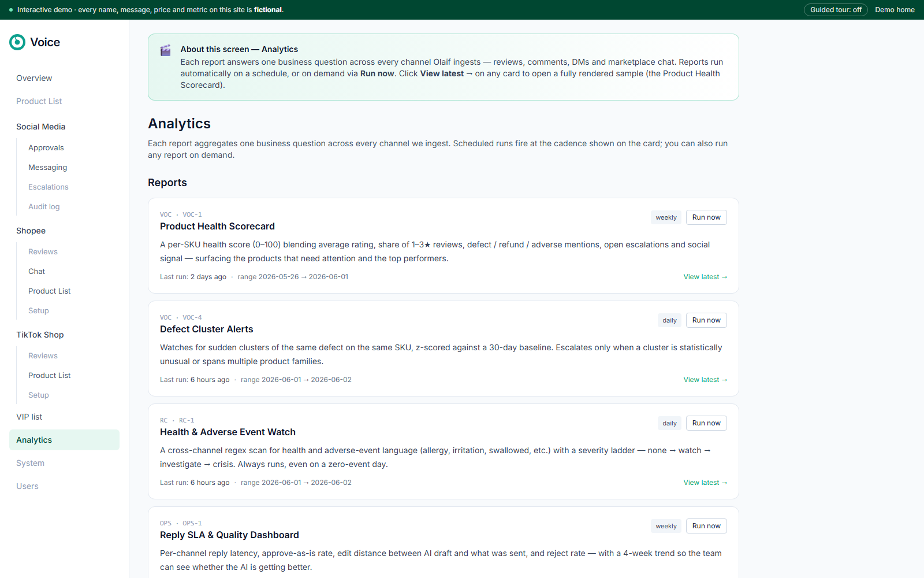Viewport: 924px width, 578px height.
Task: View latest Health & Adverse Event Watch
Action: (x=705, y=483)
